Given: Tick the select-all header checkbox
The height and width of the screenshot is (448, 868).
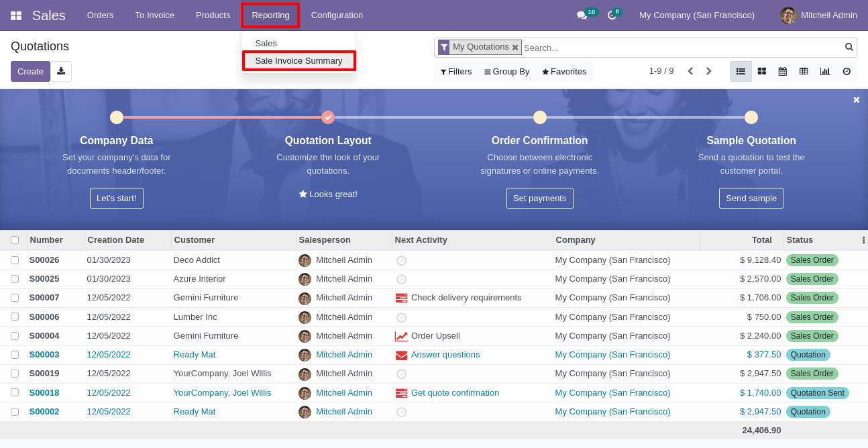Looking at the screenshot, I should pyautogui.click(x=15, y=240).
